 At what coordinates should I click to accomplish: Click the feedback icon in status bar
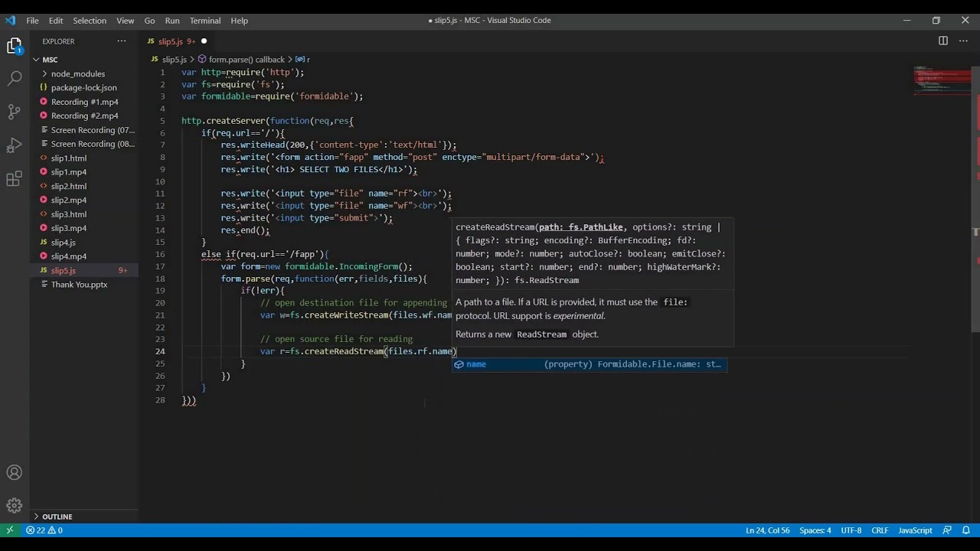pos(947,530)
